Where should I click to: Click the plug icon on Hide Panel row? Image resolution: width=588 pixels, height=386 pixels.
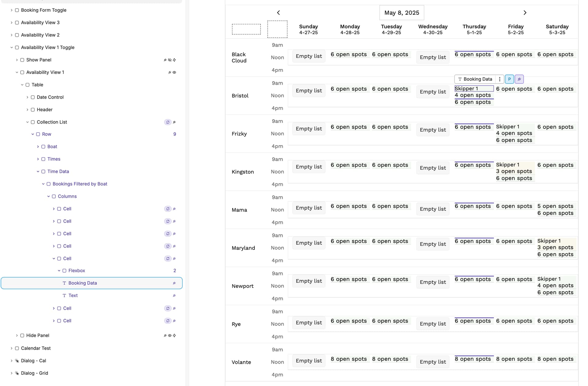(165, 335)
